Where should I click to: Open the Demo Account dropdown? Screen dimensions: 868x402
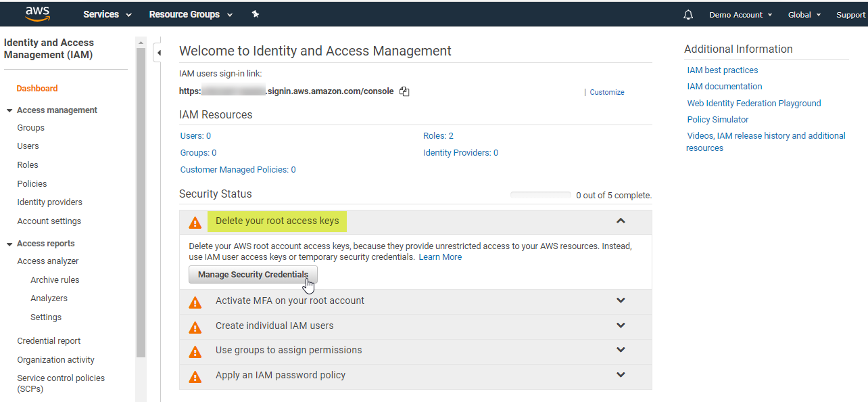point(740,14)
